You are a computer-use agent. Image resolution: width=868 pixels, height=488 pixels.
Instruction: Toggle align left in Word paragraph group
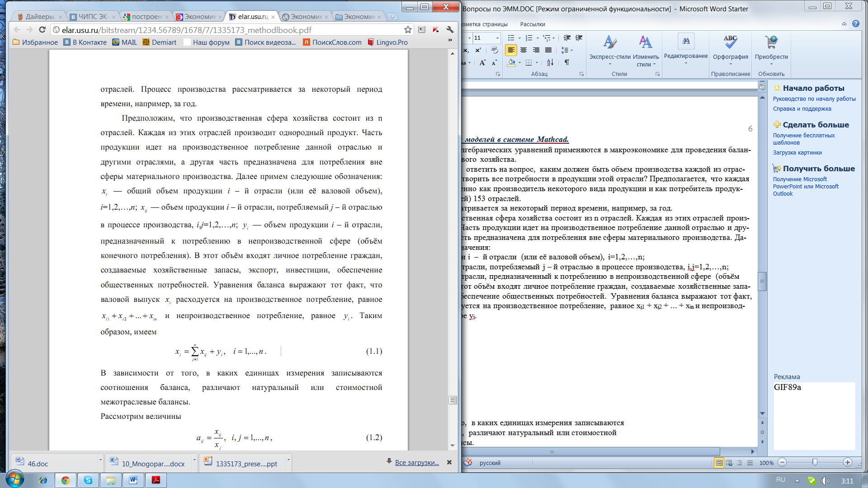click(511, 50)
